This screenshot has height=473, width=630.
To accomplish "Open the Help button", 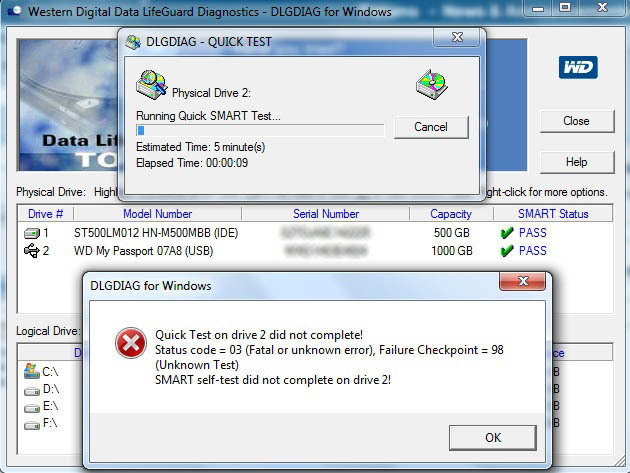I will pos(577,162).
